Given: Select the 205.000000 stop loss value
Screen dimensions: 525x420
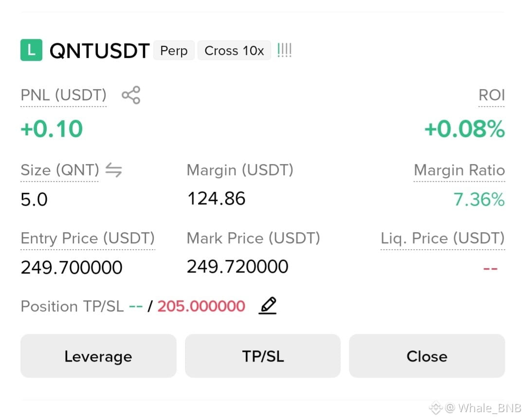Looking at the screenshot, I should pos(201,306).
